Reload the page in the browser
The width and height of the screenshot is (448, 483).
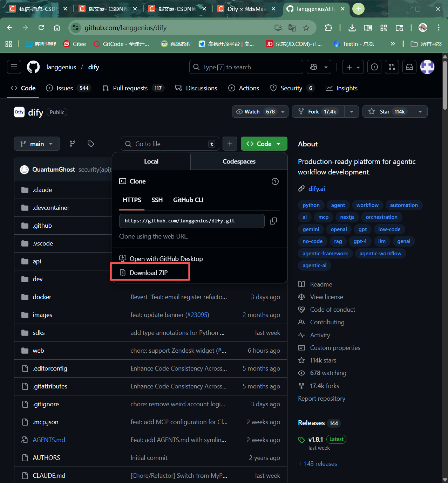[x=41, y=28]
